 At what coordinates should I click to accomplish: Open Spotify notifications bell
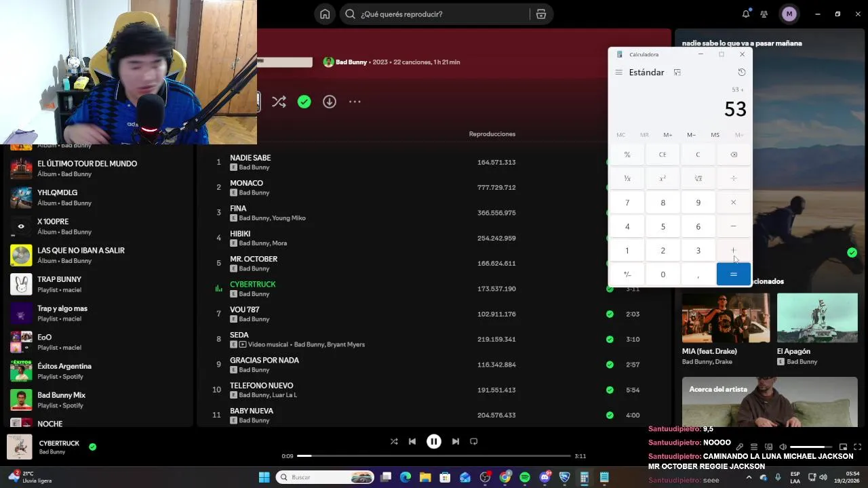(x=746, y=14)
